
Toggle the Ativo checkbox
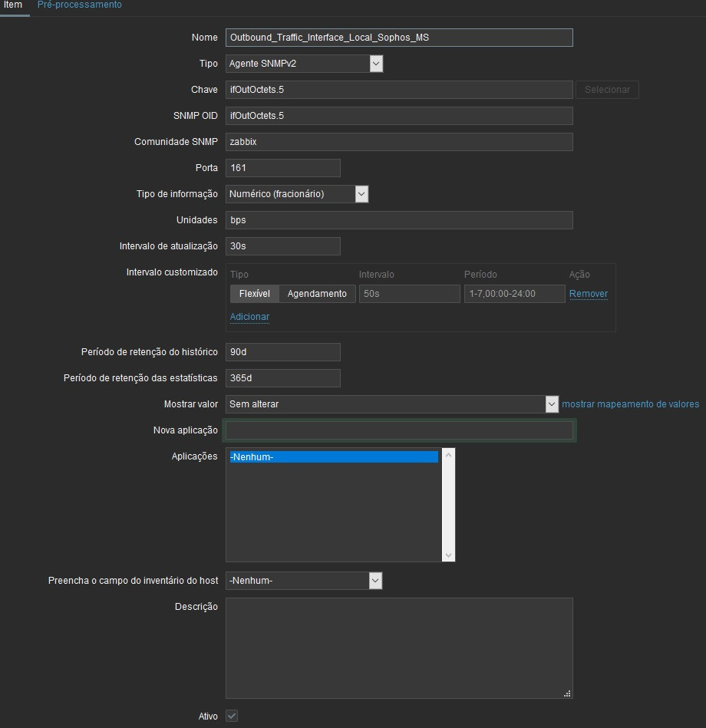click(231, 716)
